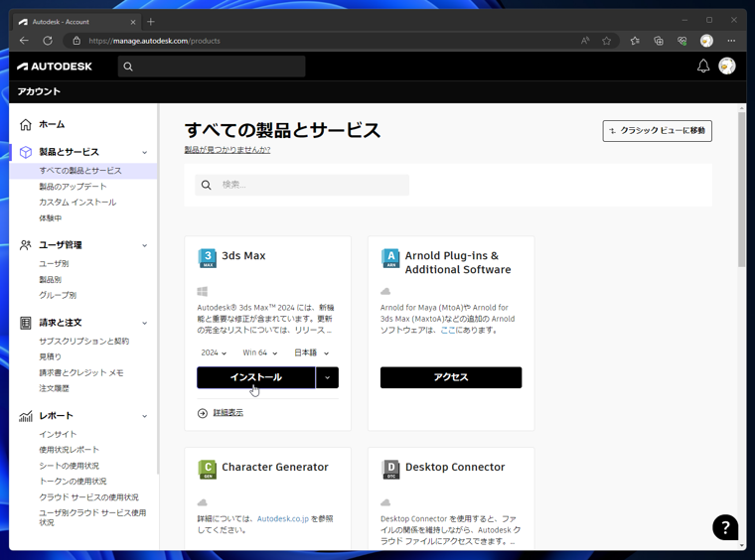The height and width of the screenshot is (560, 755).
Task: Open browser collections icon
Action: [659, 41]
